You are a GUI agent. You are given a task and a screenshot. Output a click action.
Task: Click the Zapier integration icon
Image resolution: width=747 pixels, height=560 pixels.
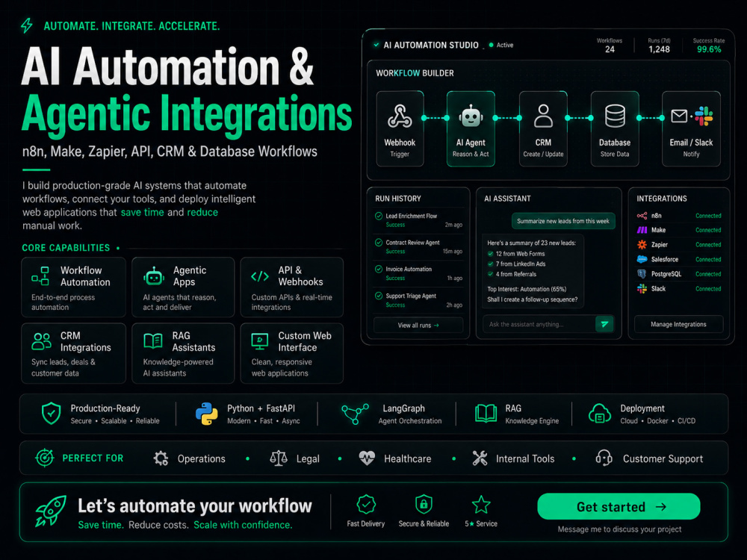point(642,245)
